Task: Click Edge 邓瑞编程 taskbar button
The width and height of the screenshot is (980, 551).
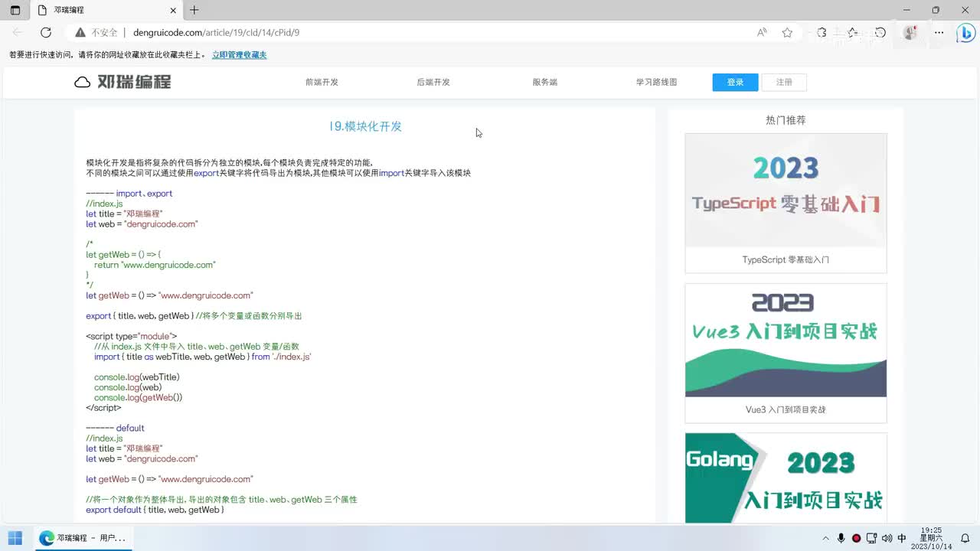Action: [82, 538]
